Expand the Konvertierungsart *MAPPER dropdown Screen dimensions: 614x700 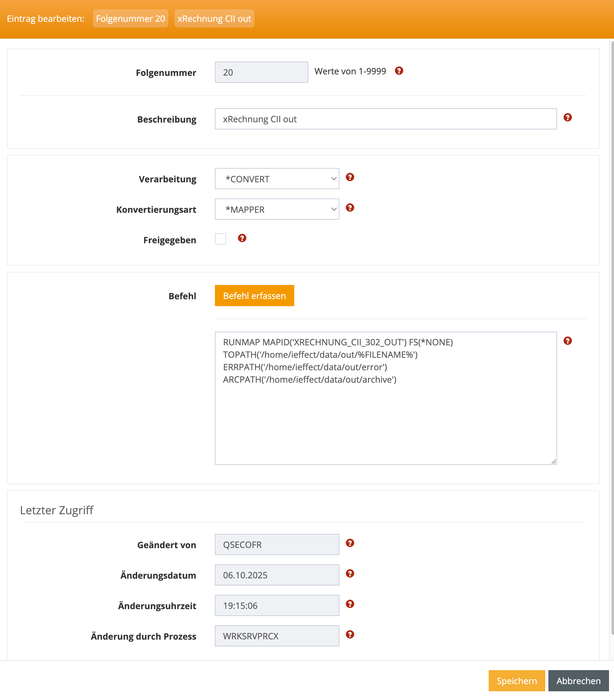[x=277, y=209]
